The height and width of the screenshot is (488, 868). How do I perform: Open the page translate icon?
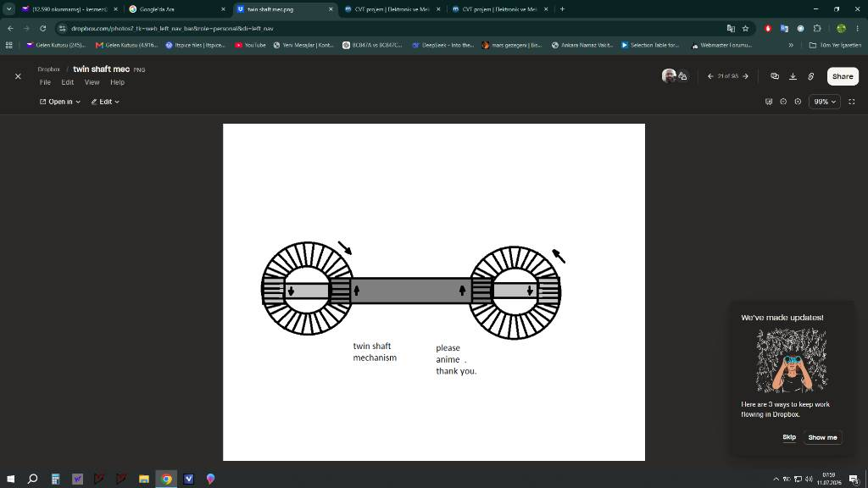731,28
